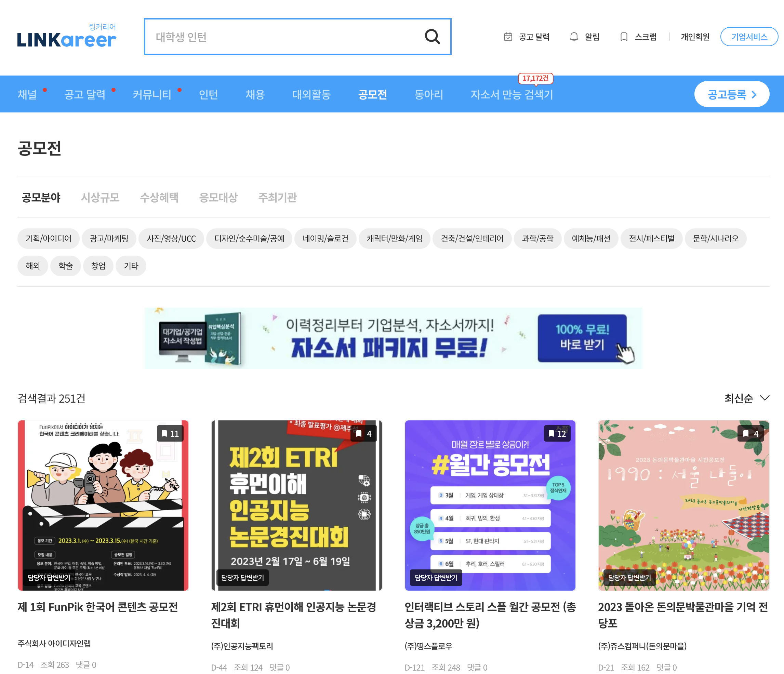Viewport: 784px width, 674px height.
Task: Toggle the 사진/영상/UCC filter chip
Action: tap(171, 238)
